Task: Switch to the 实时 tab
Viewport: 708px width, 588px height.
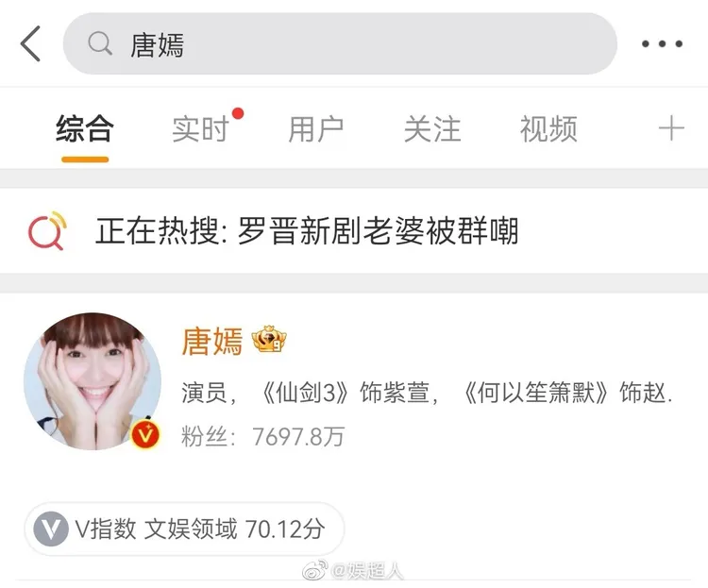Action: click(201, 128)
